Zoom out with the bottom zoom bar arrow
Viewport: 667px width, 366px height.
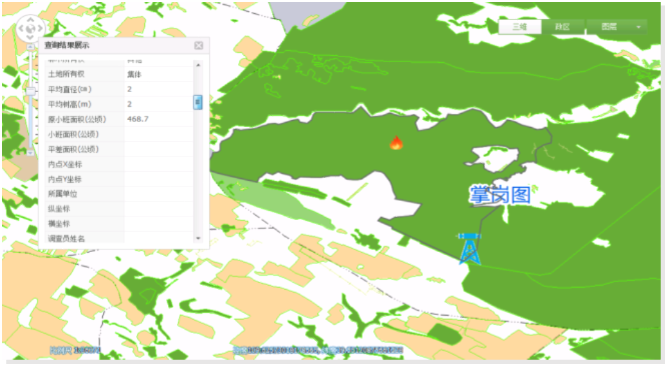click(x=30, y=152)
